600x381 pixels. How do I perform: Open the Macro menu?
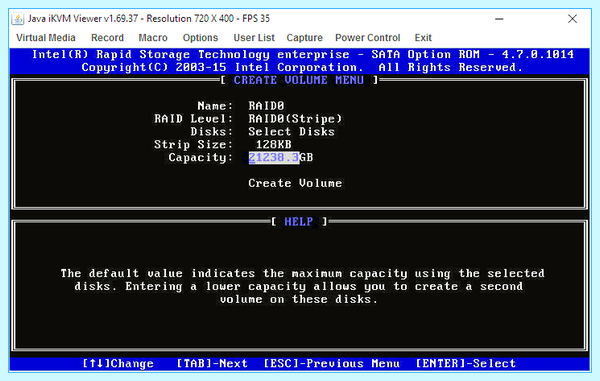(153, 38)
